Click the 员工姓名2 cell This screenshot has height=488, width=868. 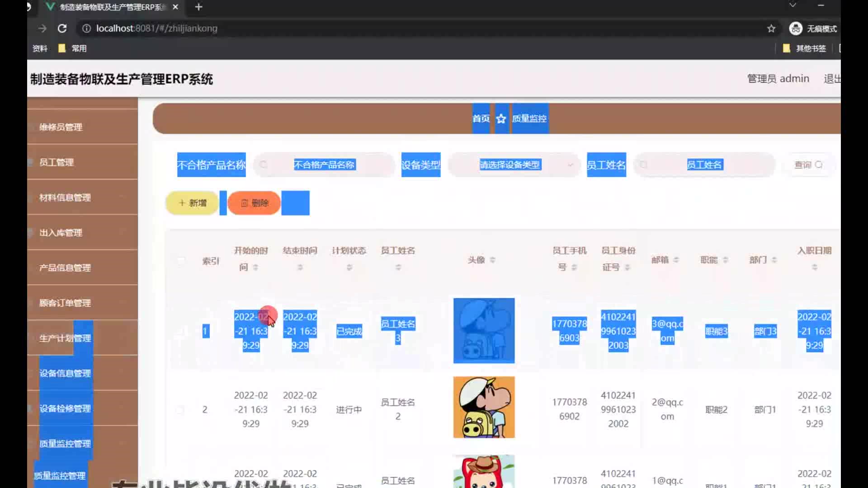coord(398,409)
